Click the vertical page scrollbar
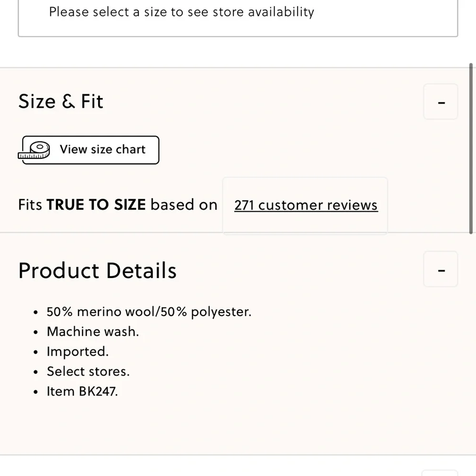 click(x=471, y=149)
